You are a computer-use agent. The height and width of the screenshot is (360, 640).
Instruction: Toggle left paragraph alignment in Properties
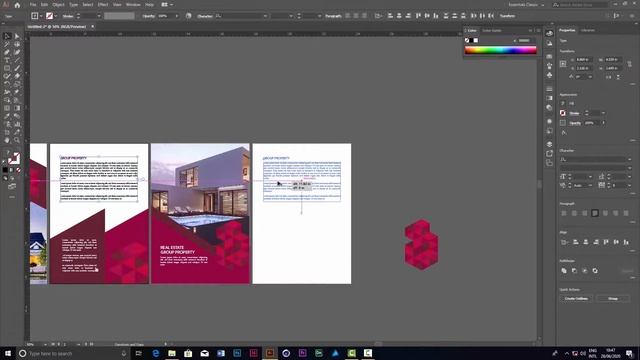point(564,213)
